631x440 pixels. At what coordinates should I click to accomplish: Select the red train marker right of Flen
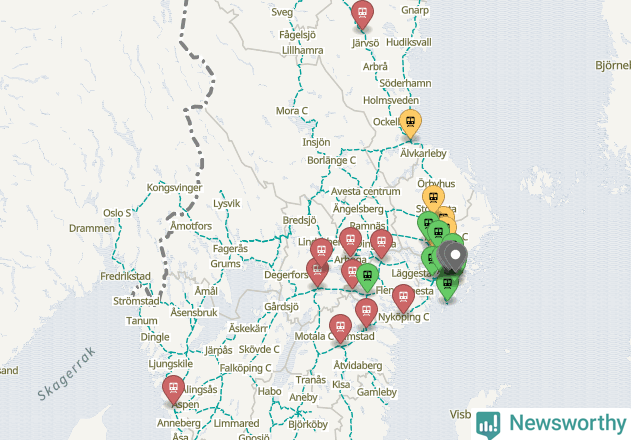[403, 296]
